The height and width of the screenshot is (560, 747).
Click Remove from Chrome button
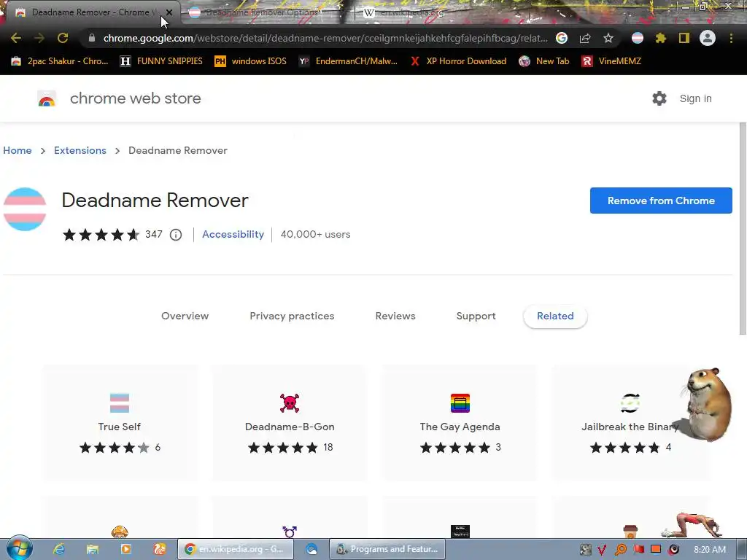(661, 201)
